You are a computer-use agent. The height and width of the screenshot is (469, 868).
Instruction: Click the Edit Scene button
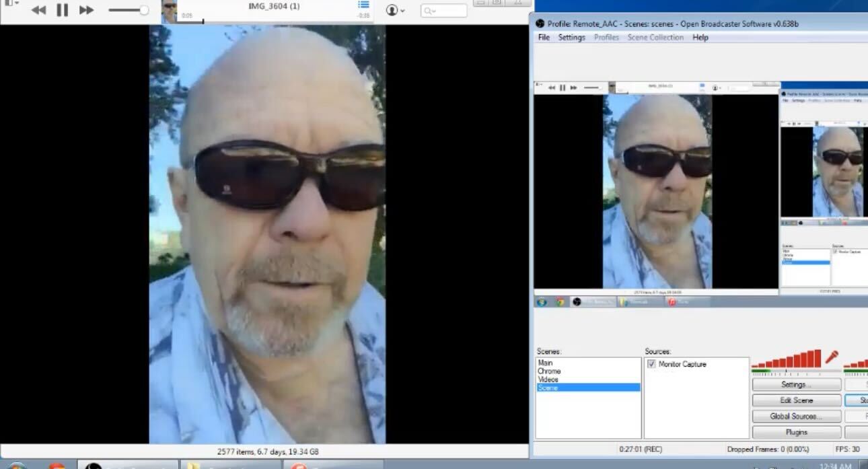click(796, 400)
